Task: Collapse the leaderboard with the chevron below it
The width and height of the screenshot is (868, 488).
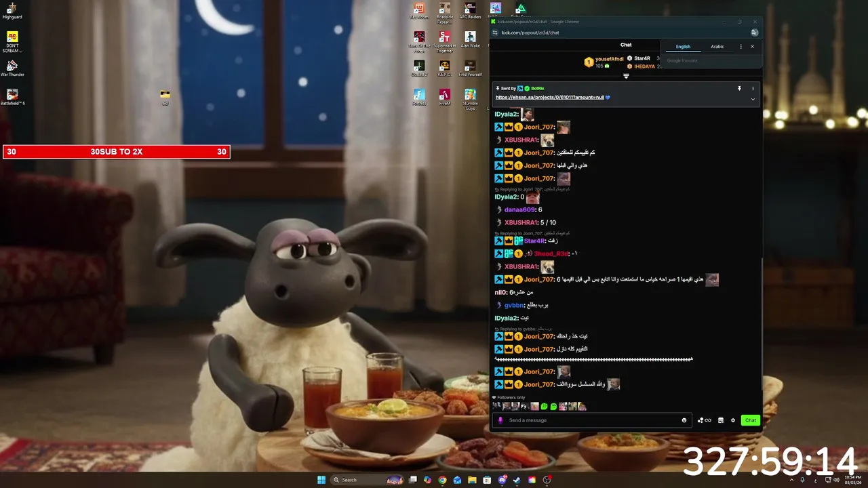Action: click(x=626, y=76)
